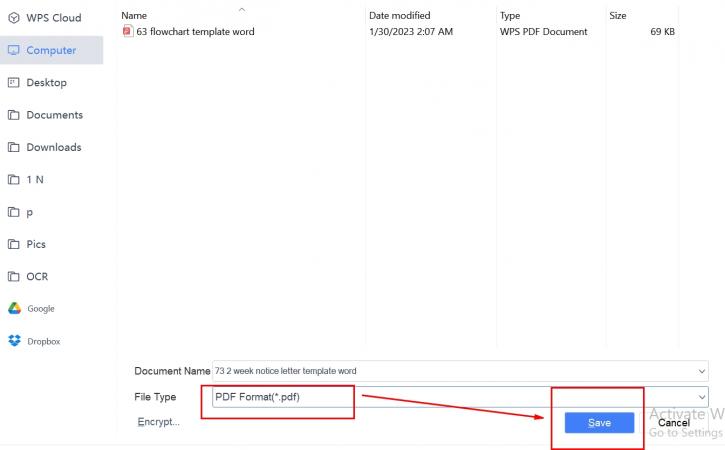This screenshot has width=725, height=450.
Task: Click the 69 KB size cell
Action: 663,31
